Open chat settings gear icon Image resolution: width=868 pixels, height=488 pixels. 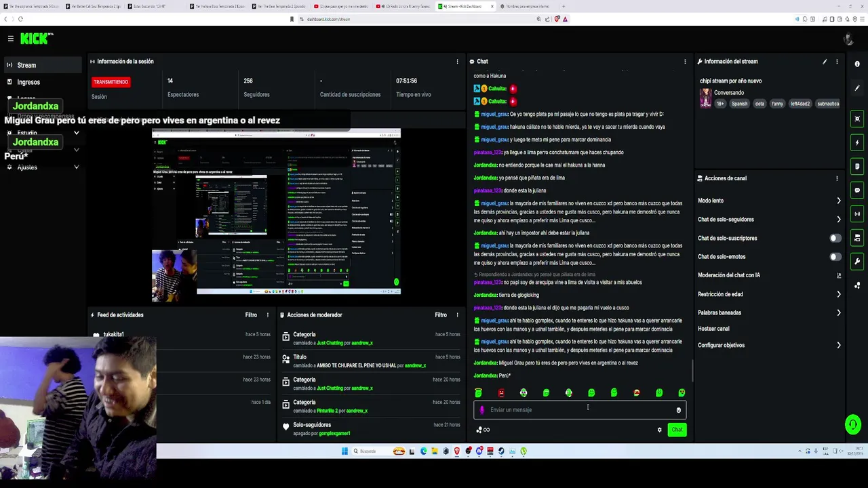(x=659, y=430)
